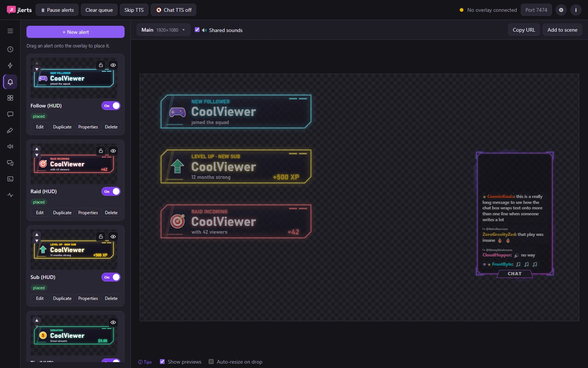Open the speaker sounds sidebar icon
Viewport: 588px width, 368px height.
(x=10, y=146)
